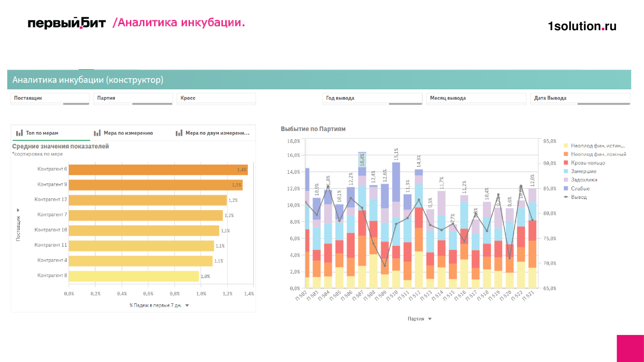The image size is (644, 362).
Task: Click the Вывод line marker in legend
Action: coord(566,197)
